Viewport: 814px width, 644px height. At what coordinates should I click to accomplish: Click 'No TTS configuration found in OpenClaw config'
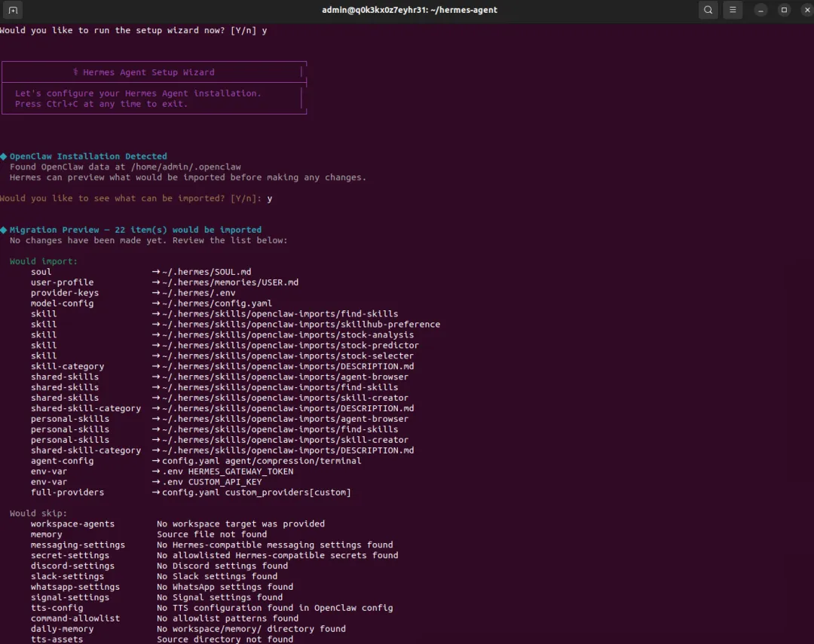coord(275,608)
